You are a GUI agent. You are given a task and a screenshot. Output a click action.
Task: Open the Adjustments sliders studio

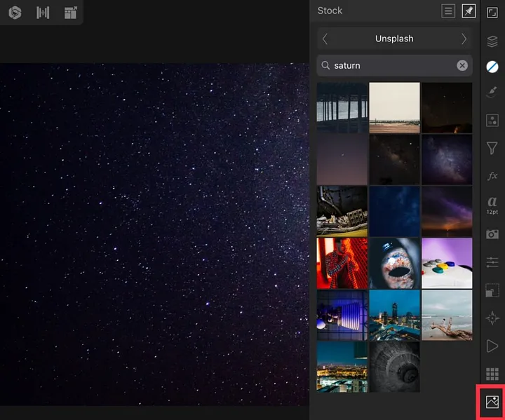[x=492, y=262]
